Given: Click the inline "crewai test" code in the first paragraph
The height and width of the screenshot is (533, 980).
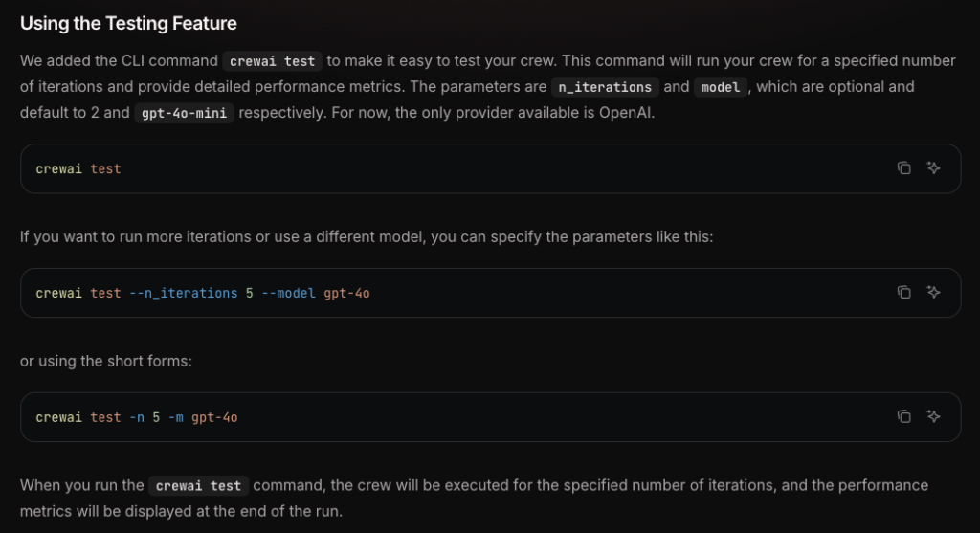Looking at the screenshot, I should [273, 61].
